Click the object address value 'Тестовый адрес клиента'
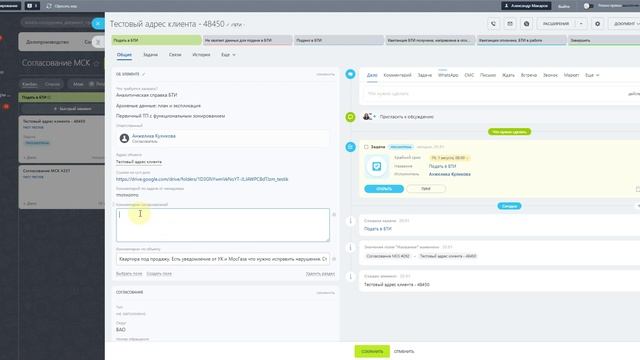 tap(139, 162)
